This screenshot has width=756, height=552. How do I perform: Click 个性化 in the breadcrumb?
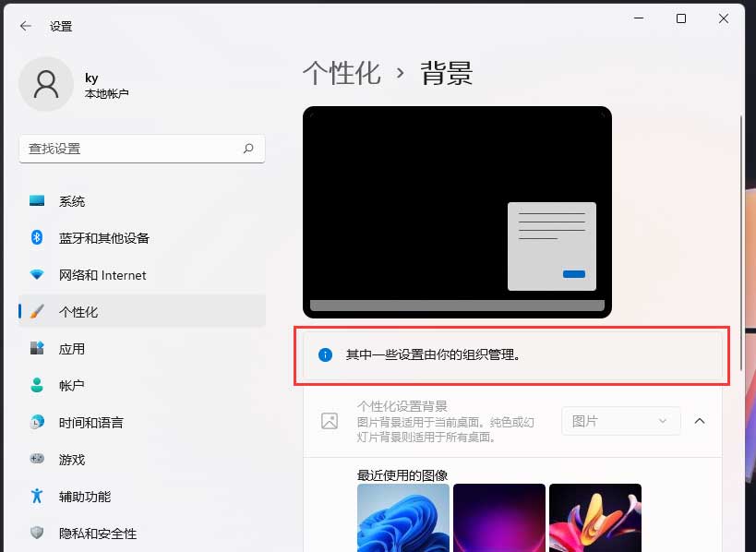pyautogui.click(x=342, y=74)
